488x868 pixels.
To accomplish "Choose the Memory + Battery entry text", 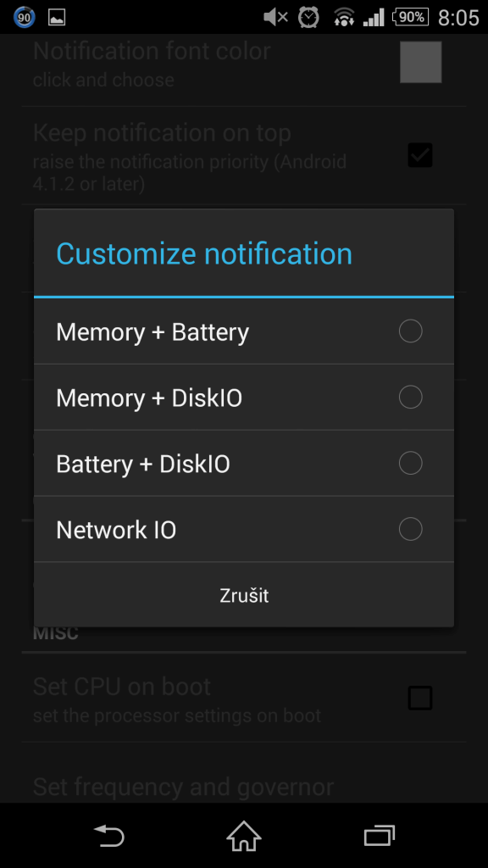I will point(152,332).
